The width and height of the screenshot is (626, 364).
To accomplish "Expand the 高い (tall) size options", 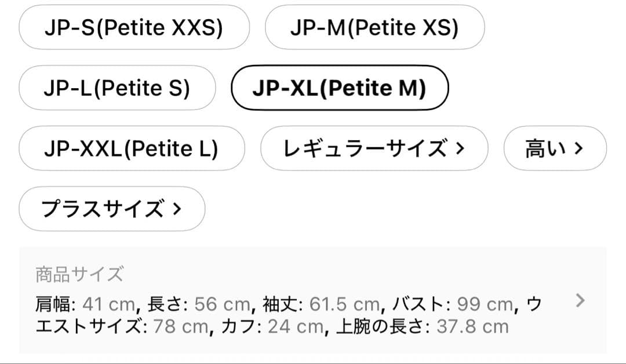I will point(555,148).
